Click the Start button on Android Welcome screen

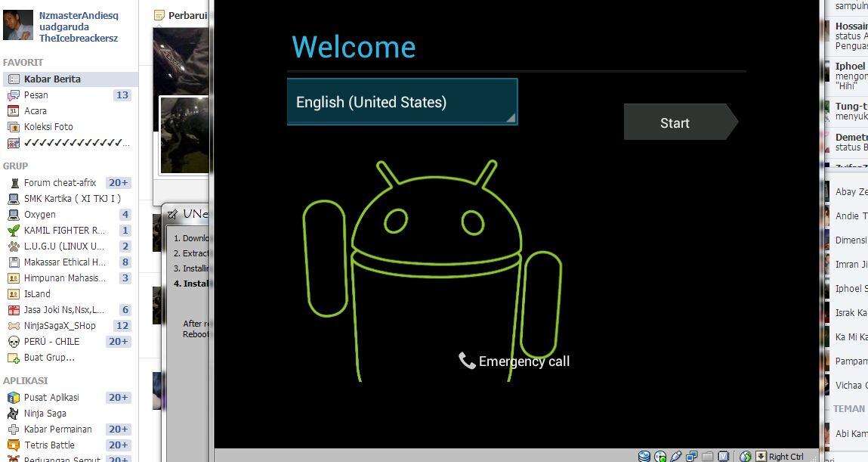(x=681, y=122)
